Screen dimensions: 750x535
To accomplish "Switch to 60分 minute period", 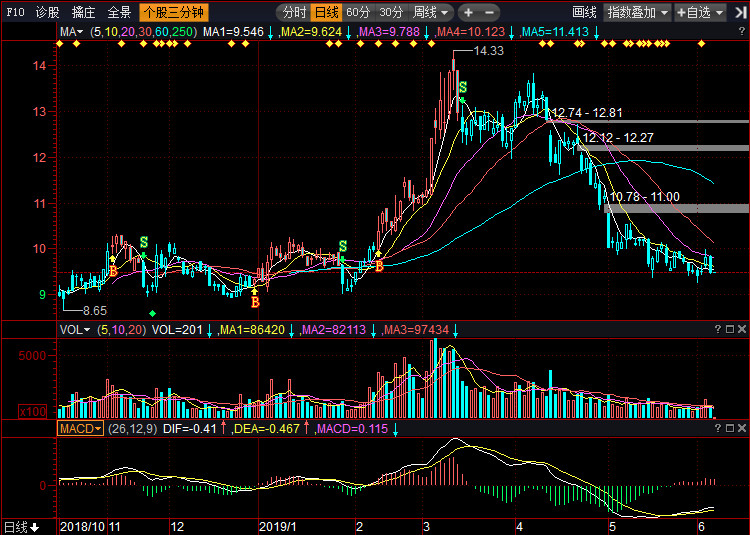I will click(358, 13).
